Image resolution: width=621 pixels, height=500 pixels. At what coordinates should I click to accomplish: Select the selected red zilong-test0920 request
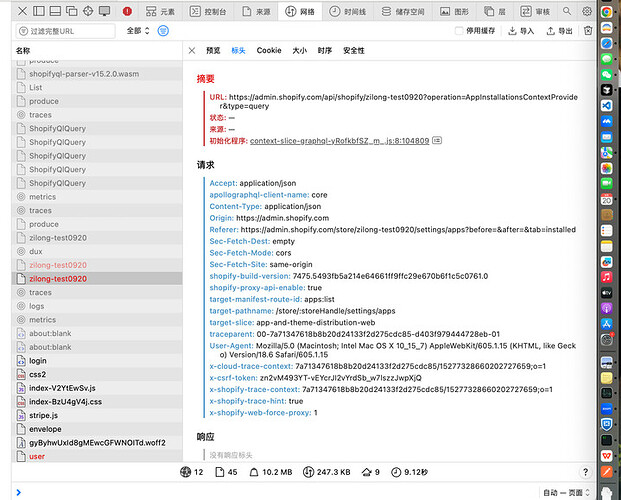[x=97, y=279]
